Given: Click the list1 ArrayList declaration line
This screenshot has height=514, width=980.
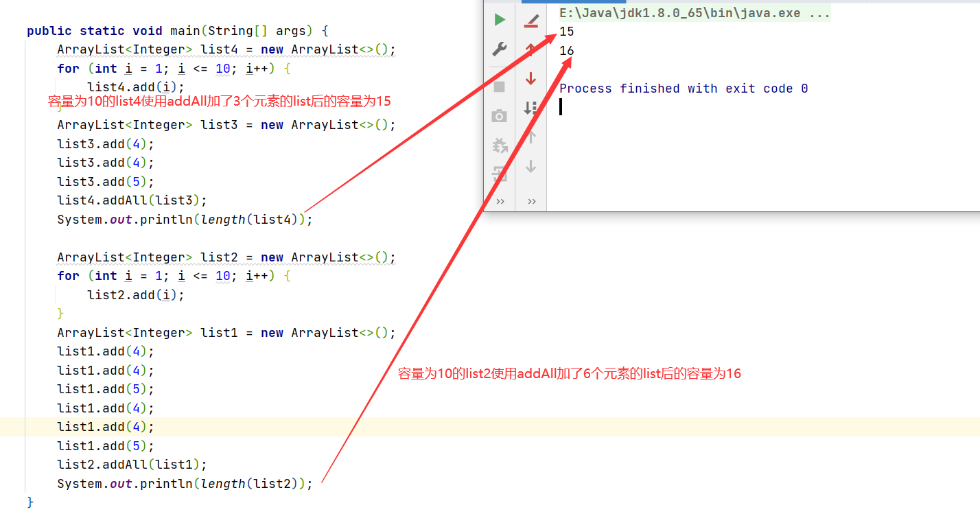Looking at the screenshot, I should (226, 333).
